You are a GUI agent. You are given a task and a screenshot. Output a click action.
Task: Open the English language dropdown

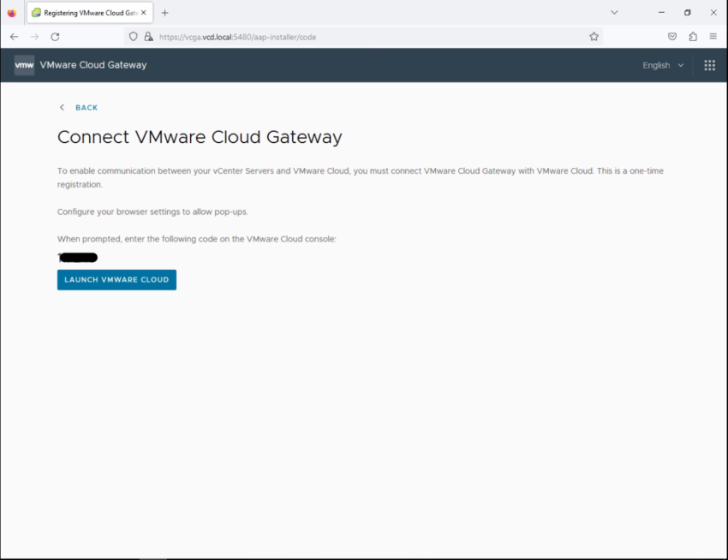point(660,64)
